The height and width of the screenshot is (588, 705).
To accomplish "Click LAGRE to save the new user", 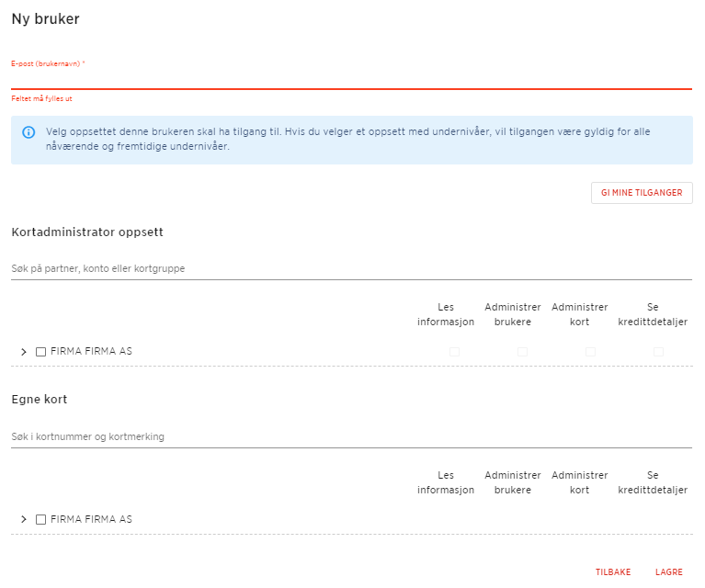I will [x=668, y=571].
